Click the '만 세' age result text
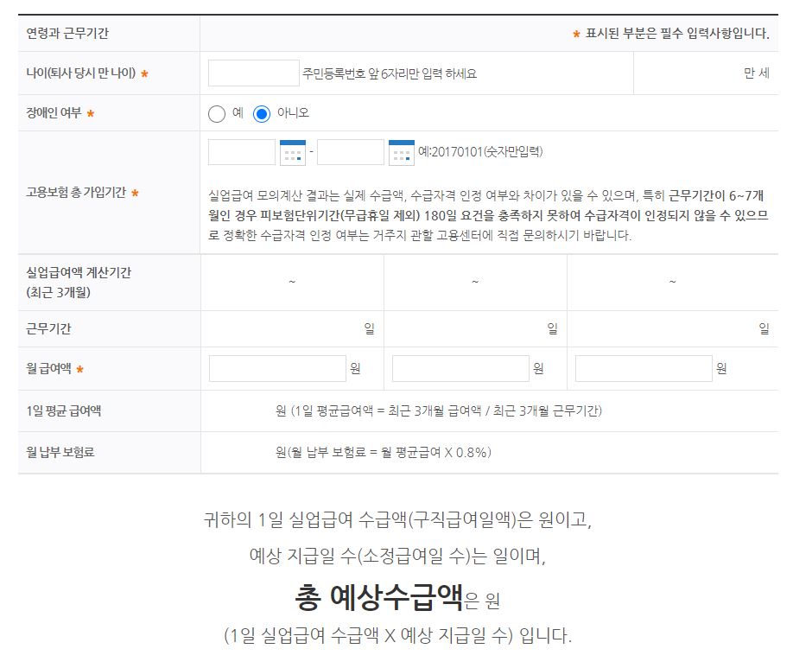This screenshot has width=812, height=668. (757, 73)
